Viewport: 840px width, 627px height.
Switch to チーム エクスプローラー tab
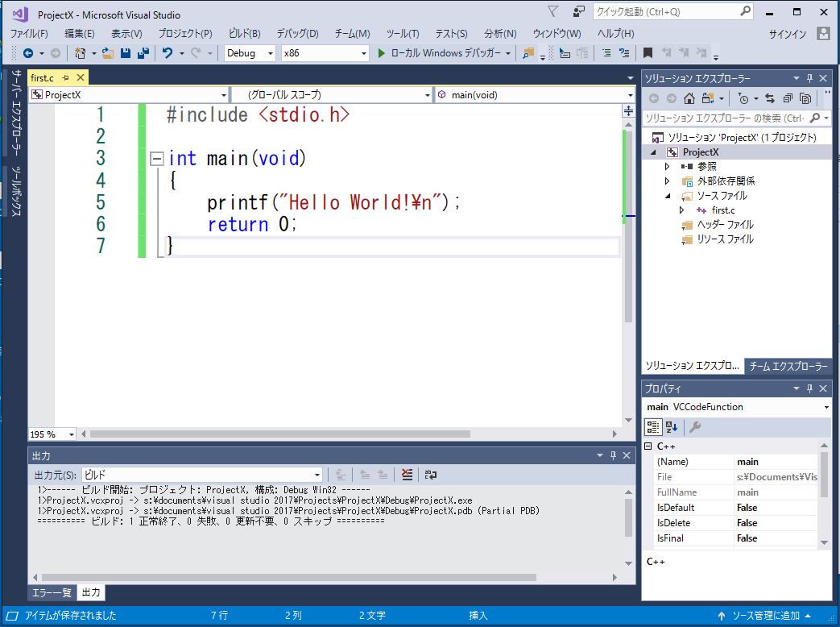point(788,367)
